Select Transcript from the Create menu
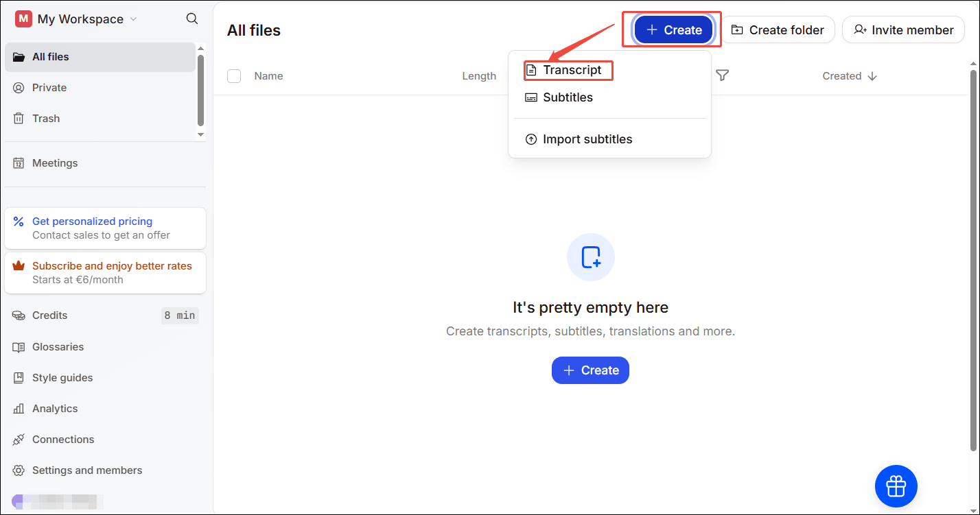The width and height of the screenshot is (980, 515). 568,69
